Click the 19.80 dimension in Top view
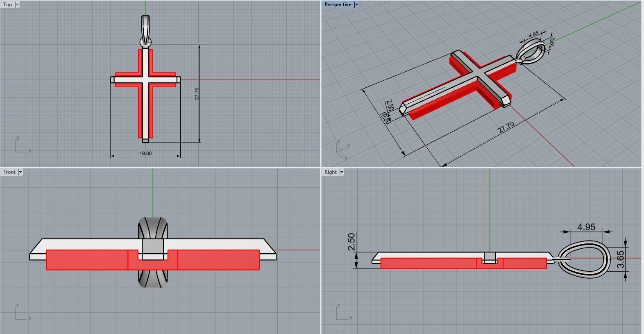This screenshot has height=334, width=644. coord(145,153)
